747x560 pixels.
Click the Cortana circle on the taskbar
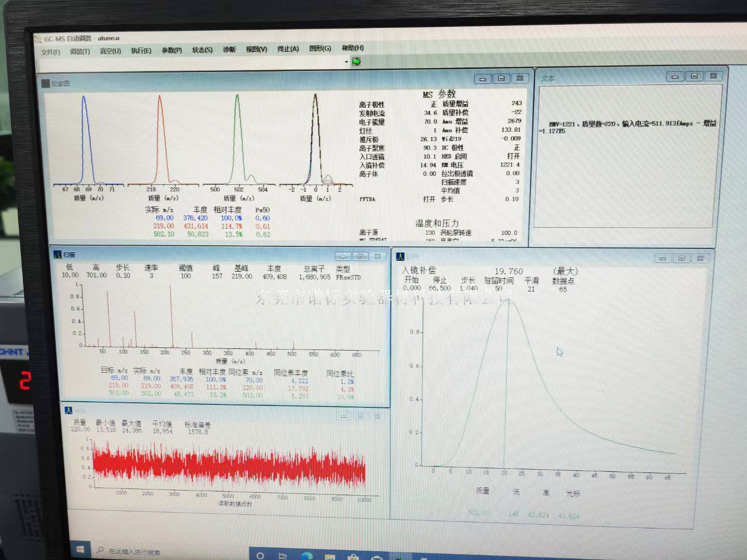pyautogui.click(x=260, y=555)
